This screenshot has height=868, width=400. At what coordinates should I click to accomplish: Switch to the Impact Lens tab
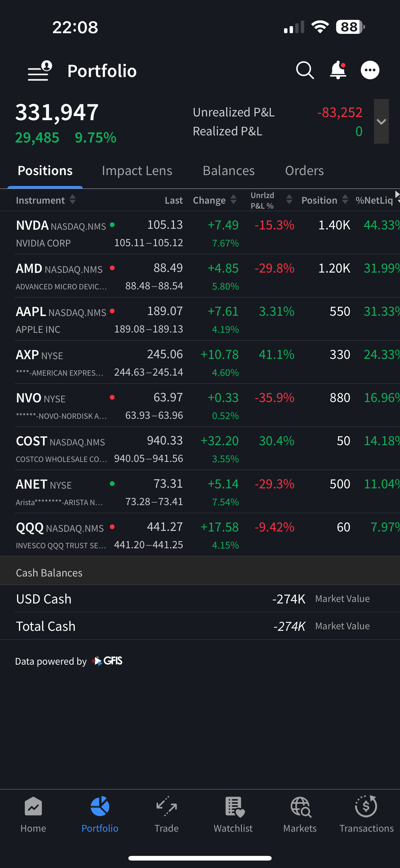coord(137,171)
